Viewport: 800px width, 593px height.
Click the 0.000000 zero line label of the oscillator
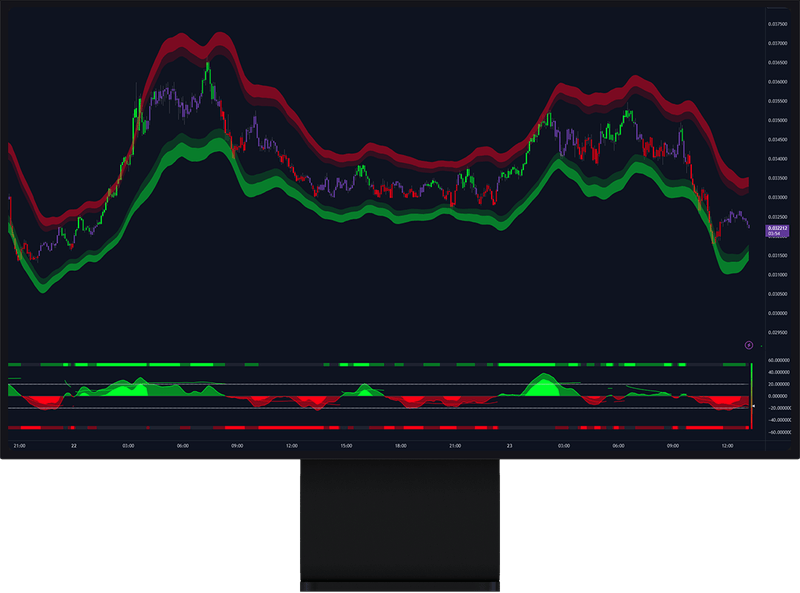click(779, 396)
